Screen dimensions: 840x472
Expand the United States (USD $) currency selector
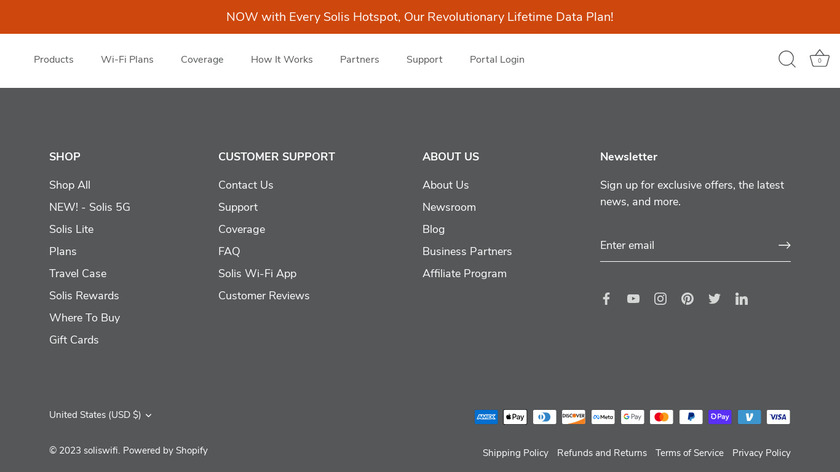[x=100, y=415]
